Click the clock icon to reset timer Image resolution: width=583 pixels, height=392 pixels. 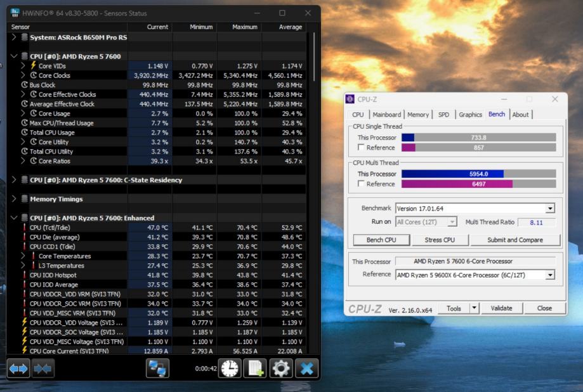[229, 368]
